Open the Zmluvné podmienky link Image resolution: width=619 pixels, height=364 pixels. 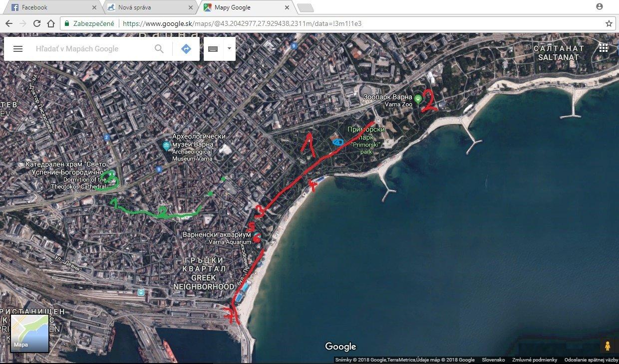pyautogui.click(x=534, y=360)
